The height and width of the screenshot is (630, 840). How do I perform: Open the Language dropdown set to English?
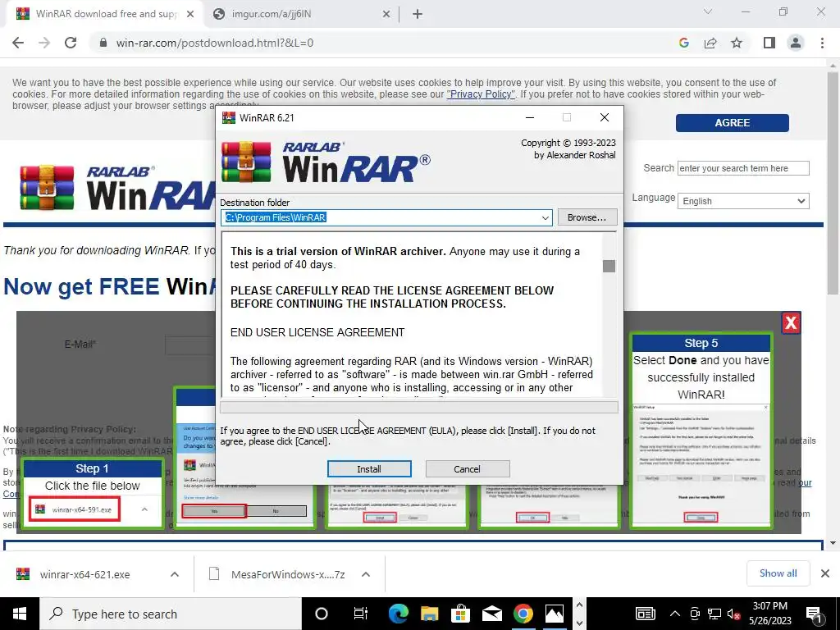pos(743,202)
